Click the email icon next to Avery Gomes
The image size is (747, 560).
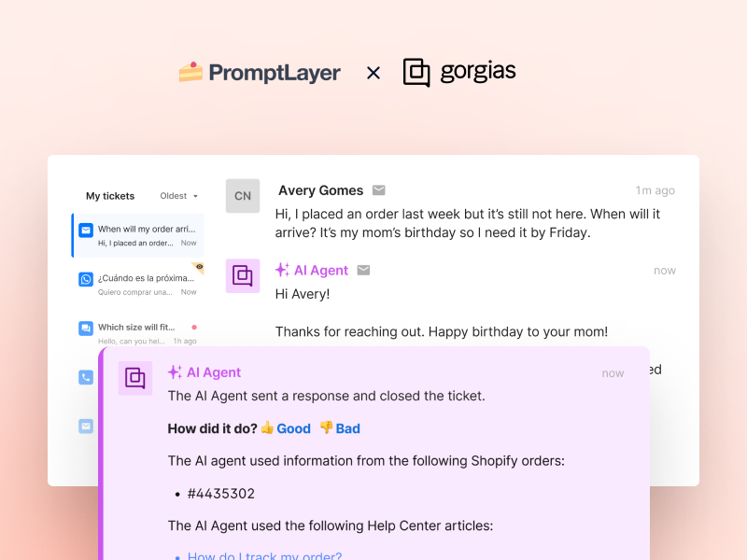pos(379,190)
